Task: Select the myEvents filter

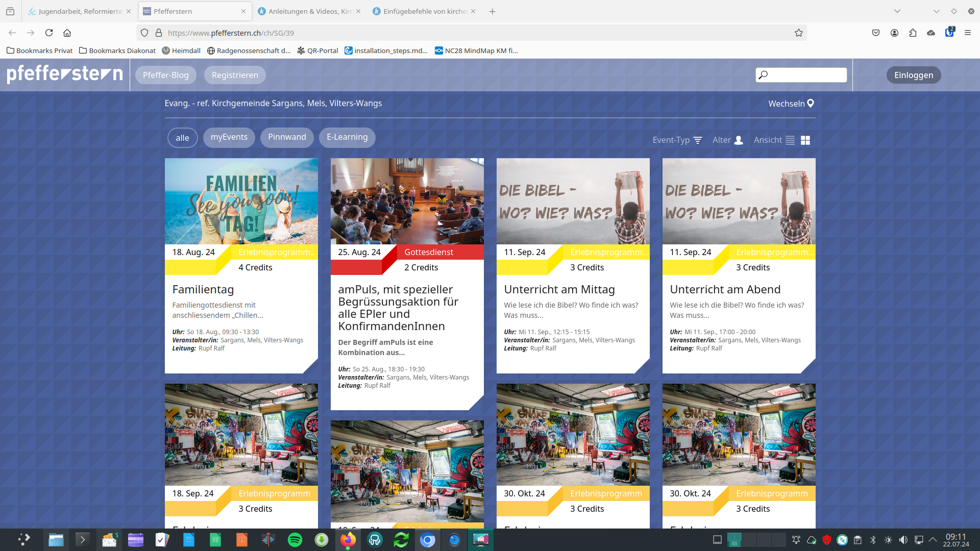Action: (x=229, y=137)
